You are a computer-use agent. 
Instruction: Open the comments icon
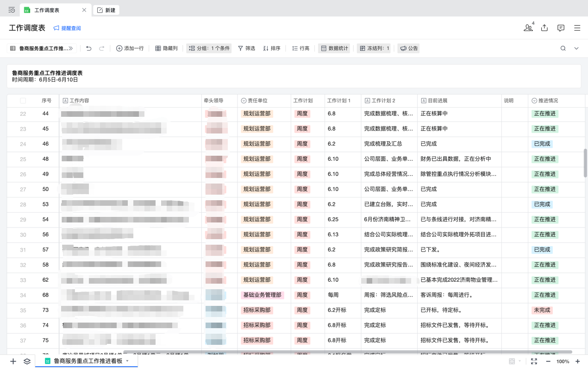pos(561,28)
